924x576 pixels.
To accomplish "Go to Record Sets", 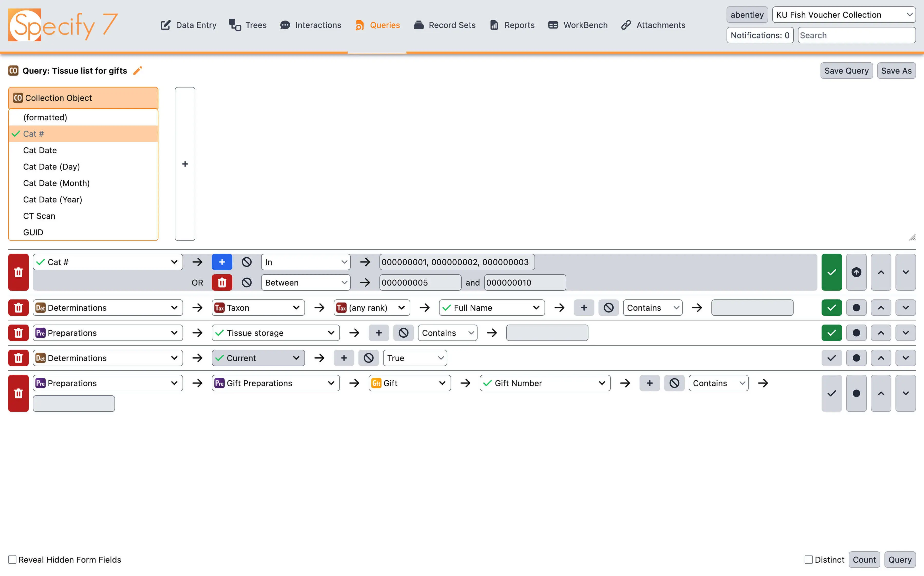I will tap(444, 25).
